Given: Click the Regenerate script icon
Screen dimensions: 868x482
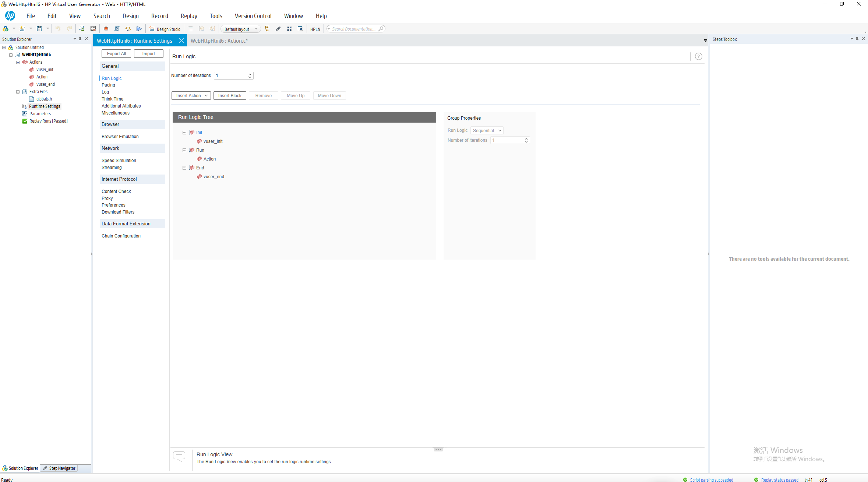Looking at the screenshot, I should (x=82, y=29).
